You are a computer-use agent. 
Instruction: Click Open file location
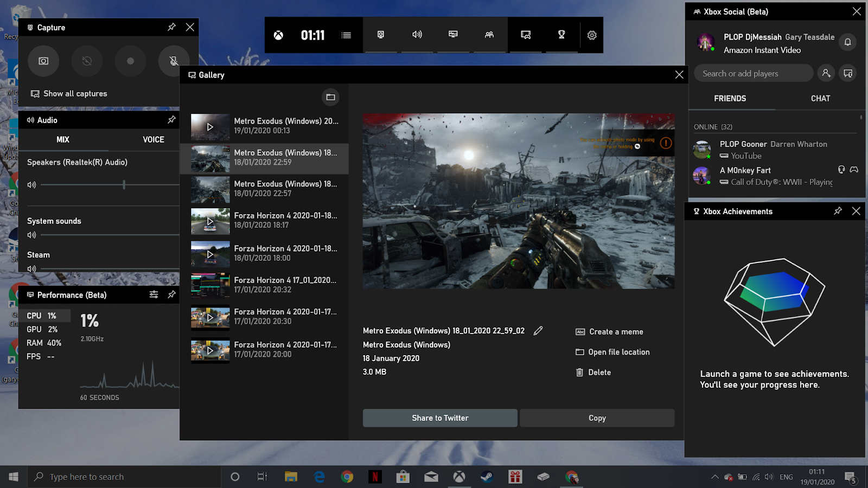pyautogui.click(x=613, y=352)
